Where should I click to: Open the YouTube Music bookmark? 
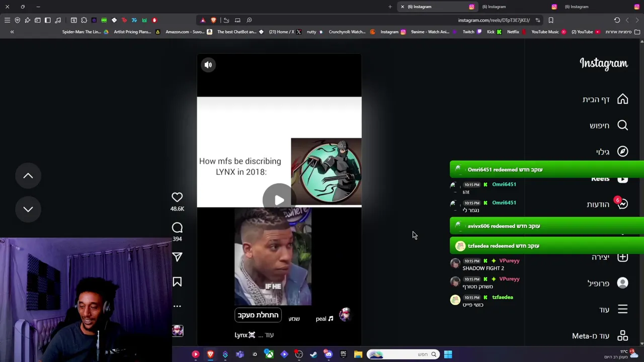(x=548, y=32)
